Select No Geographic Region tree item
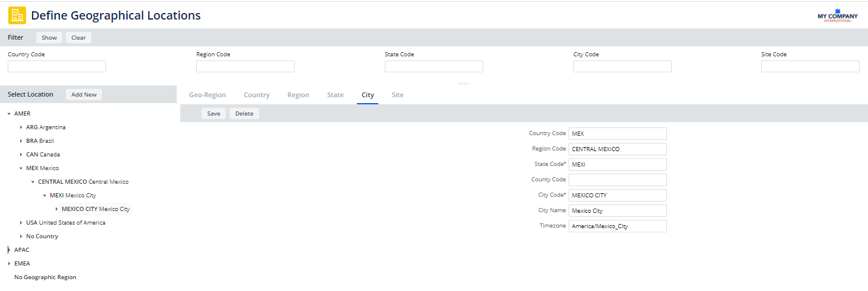868x291 pixels. coord(45,277)
